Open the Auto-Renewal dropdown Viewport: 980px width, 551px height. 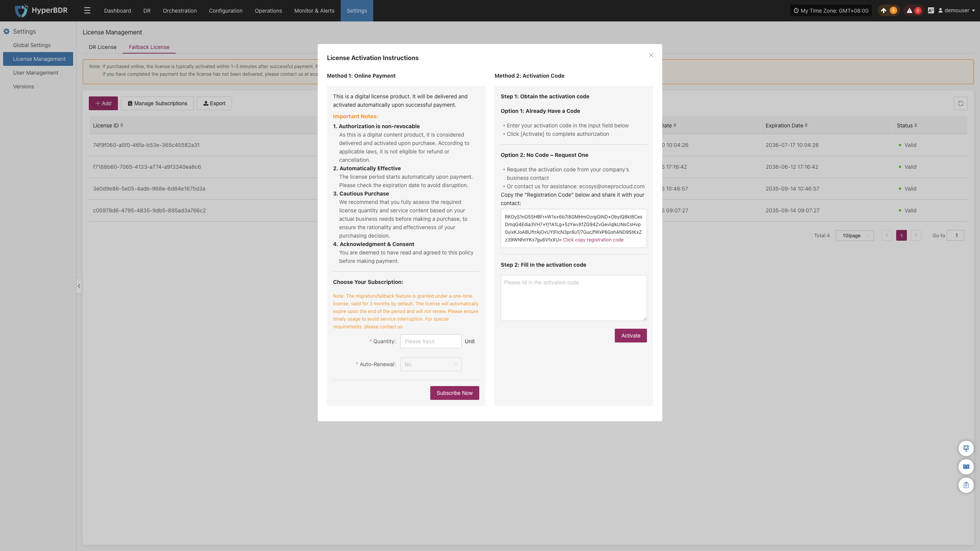click(431, 364)
